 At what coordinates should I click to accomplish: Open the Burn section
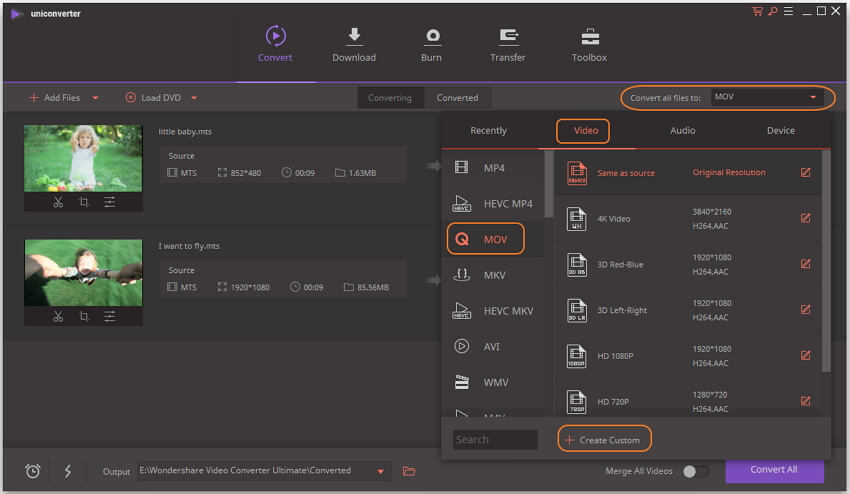click(432, 44)
